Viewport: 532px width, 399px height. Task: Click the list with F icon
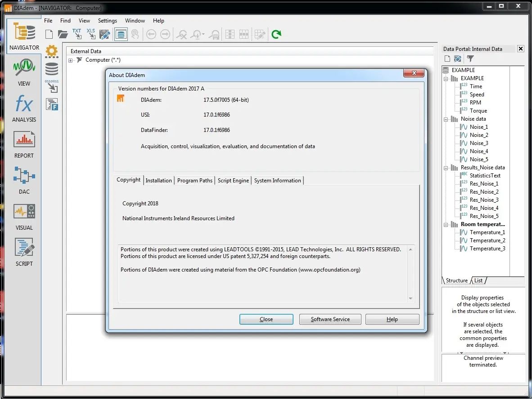[52, 104]
